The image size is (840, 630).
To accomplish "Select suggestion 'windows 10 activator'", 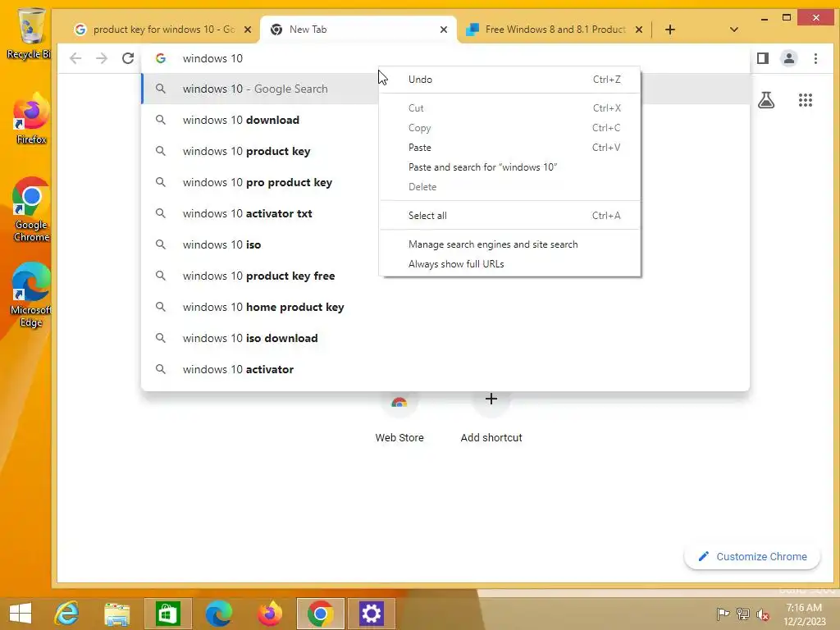I will (445, 369).
